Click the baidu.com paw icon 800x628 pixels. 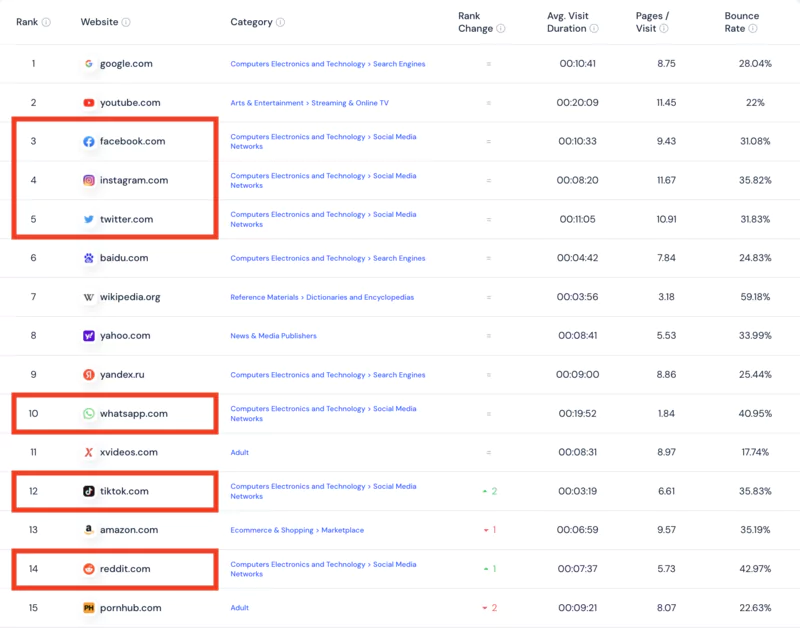point(89,258)
